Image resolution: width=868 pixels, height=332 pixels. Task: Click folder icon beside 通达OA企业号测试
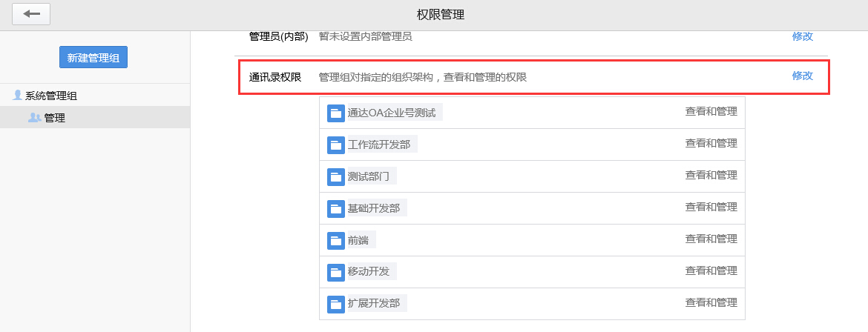click(336, 113)
